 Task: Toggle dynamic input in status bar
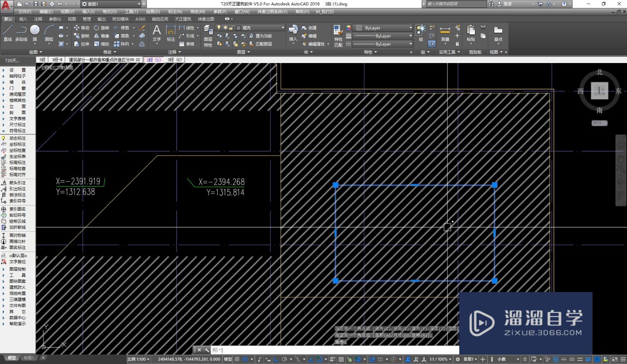click(268, 359)
